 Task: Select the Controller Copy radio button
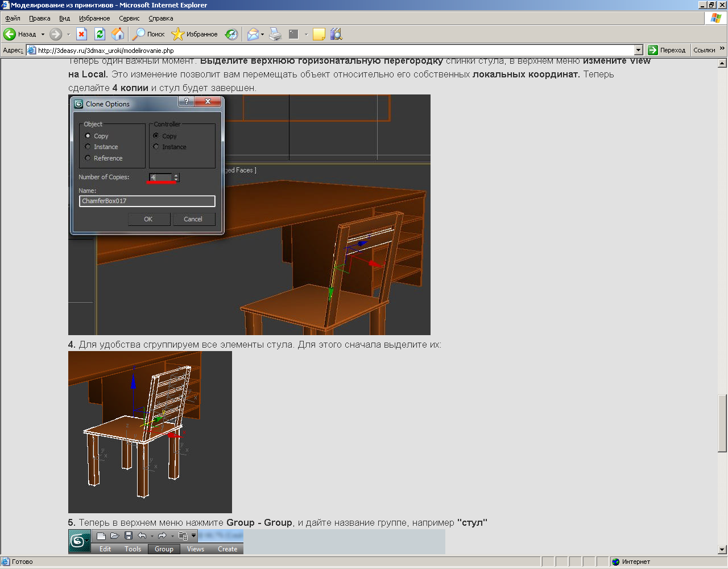click(x=156, y=136)
